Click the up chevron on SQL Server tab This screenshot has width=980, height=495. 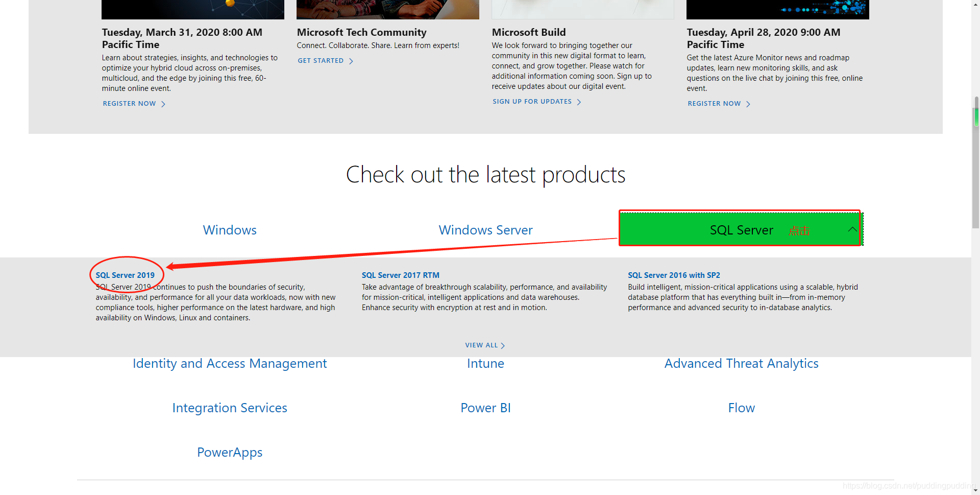click(852, 229)
